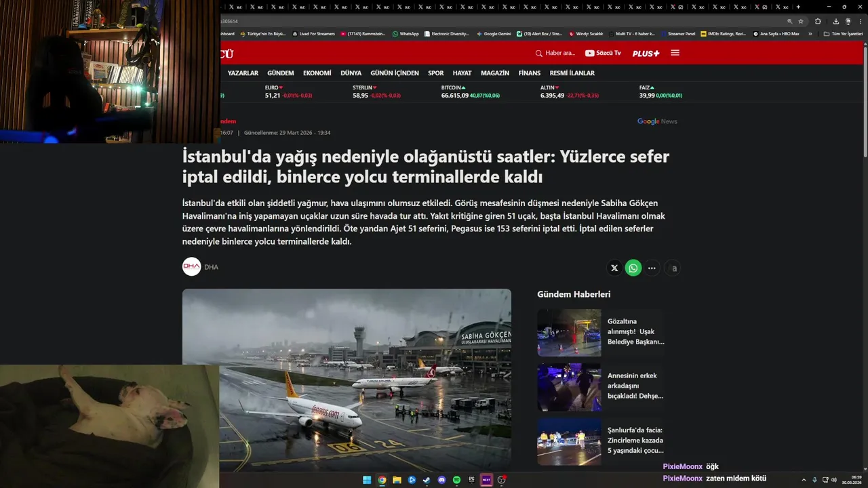Open HAYAT menu item
This screenshot has height=488, width=868.
(x=462, y=73)
